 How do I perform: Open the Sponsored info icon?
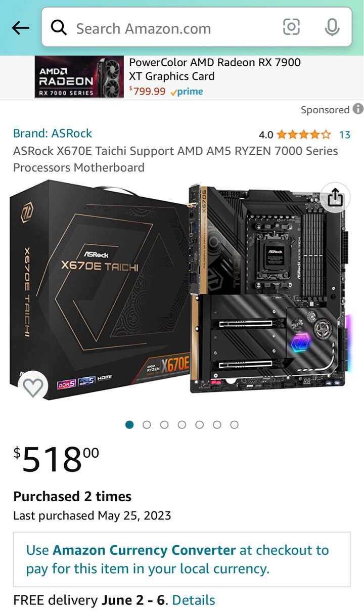(358, 109)
